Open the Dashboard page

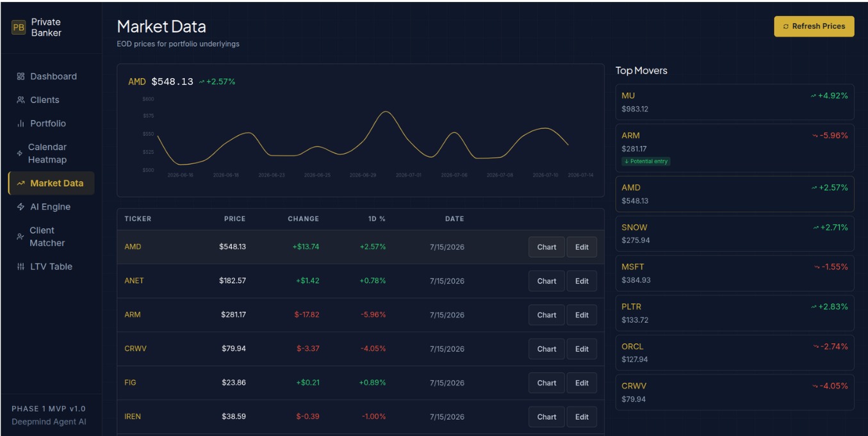click(x=51, y=76)
